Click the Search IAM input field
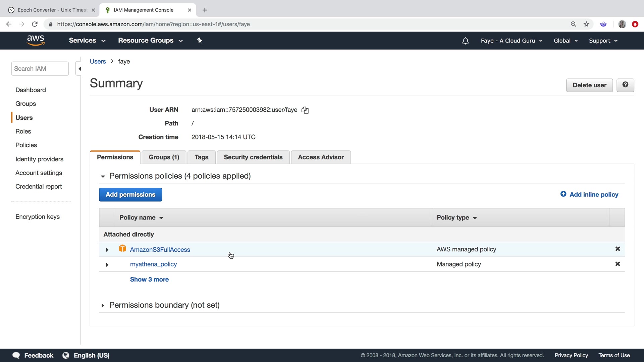The image size is (644, 362). tap(40, 69)
